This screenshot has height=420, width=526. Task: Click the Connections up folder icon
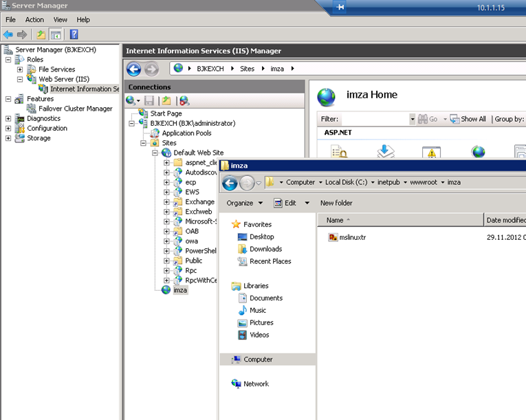tap(166, 100)
